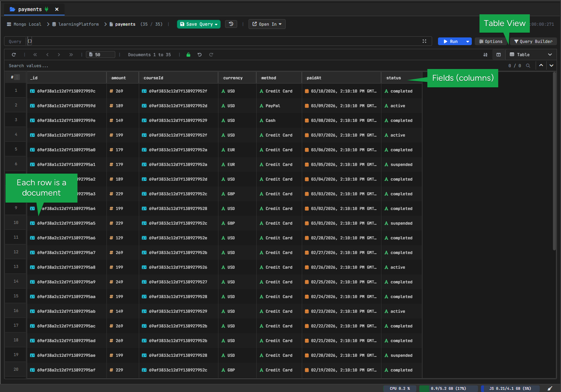Go to the next page
561x392 pixels.
click(59, 55)
